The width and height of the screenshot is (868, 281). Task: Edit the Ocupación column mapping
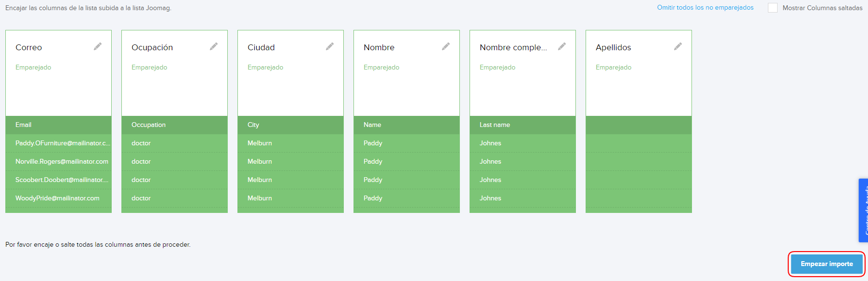tap(214, 46)
